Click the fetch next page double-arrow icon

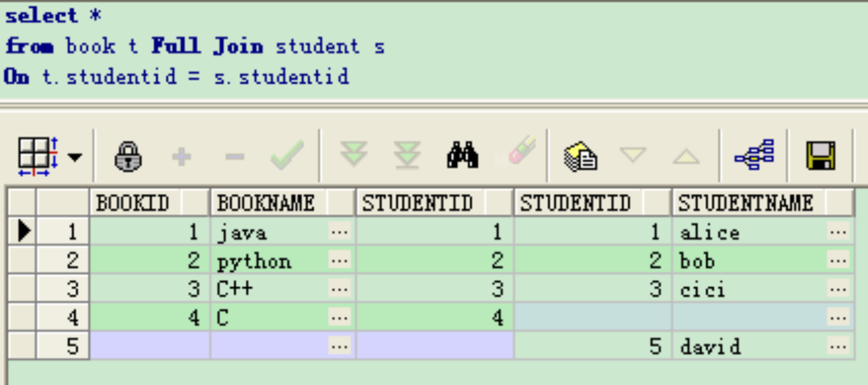pyautogui.click(x=353, y=155)
